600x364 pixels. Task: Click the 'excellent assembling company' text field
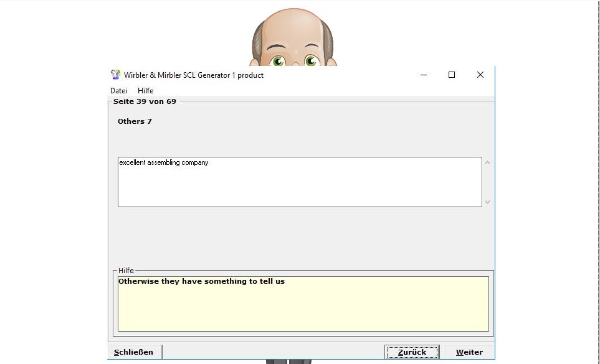(x=299, y=182)
